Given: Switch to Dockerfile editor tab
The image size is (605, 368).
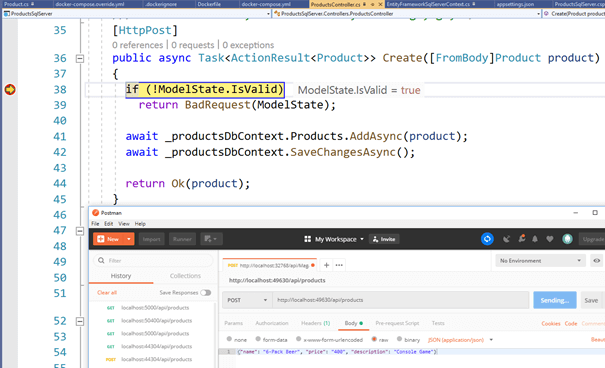Looking at the screenshot, I should [x=209, y=4].
